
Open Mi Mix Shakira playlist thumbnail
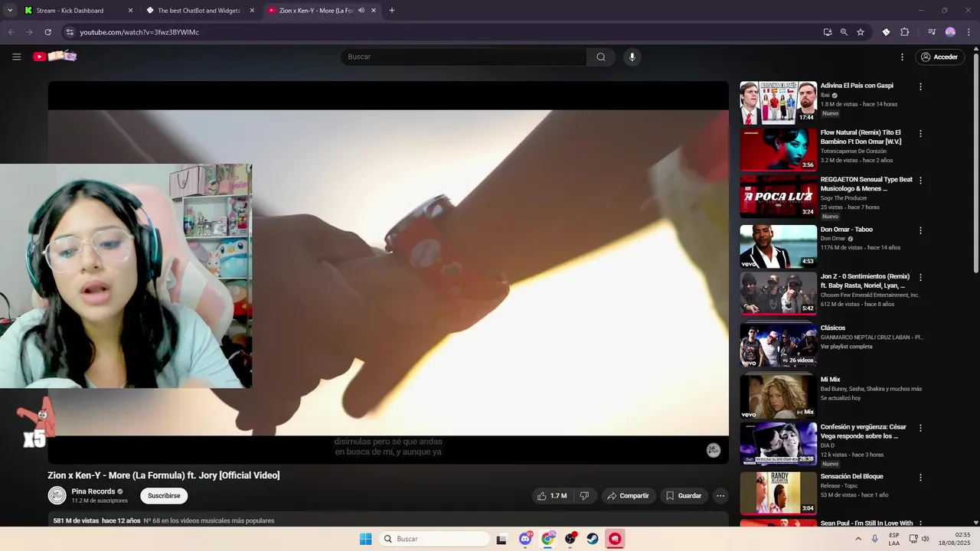click(779, 396)
